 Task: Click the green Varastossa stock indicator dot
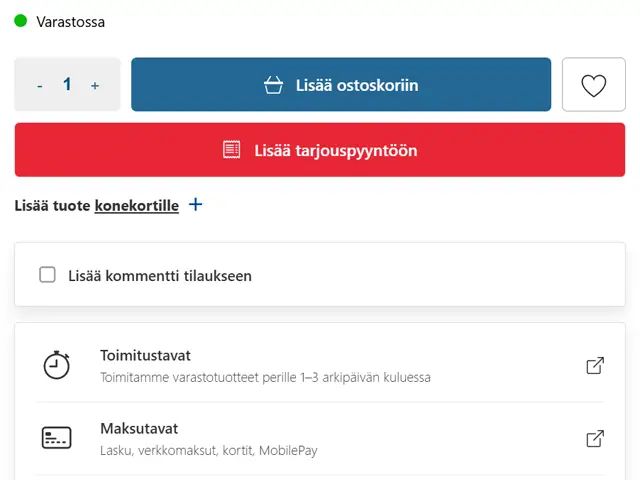(20, 21)
